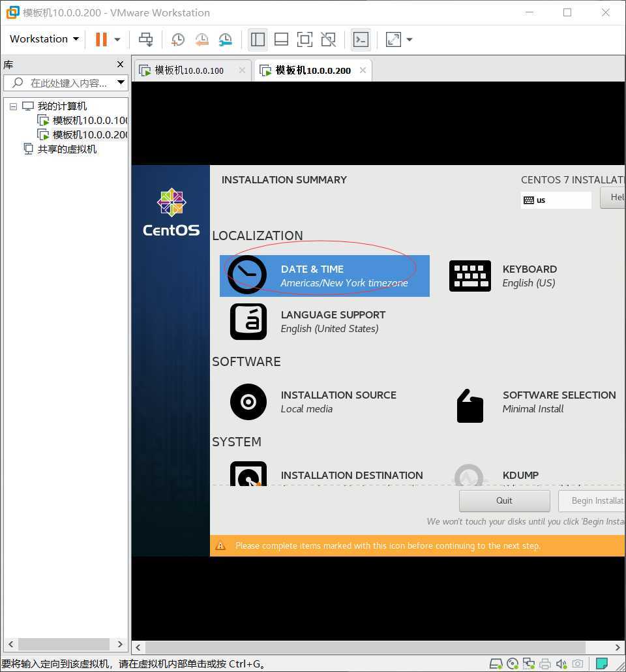Click the hard disk status bar icon
Viewport: 626px width, 672px height.
496,664
